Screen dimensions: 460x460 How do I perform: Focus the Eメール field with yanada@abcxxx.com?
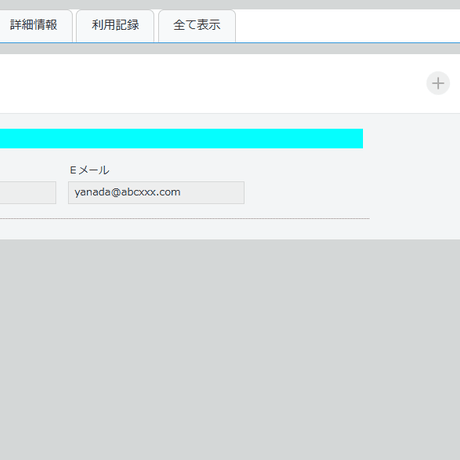tap(156, 192)
